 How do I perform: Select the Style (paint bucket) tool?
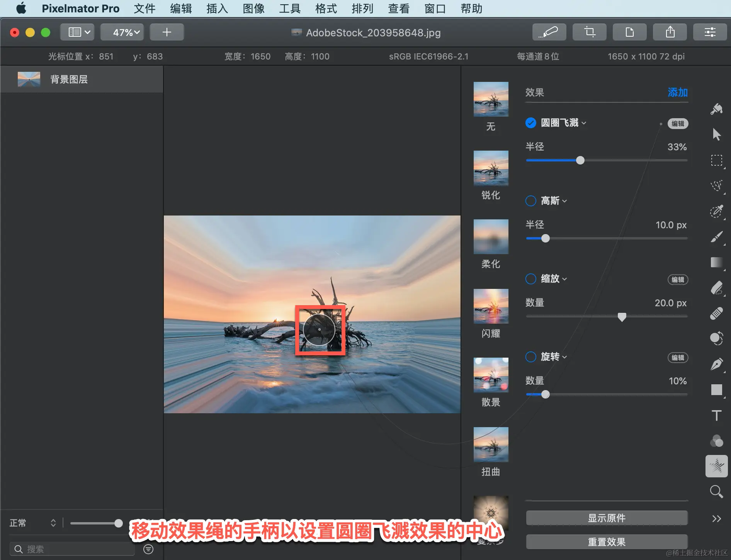(717, 109)
